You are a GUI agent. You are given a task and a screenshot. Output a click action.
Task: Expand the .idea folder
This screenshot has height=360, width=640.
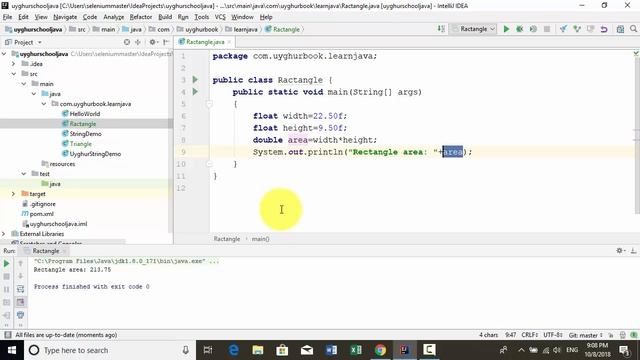coord(14,64)
